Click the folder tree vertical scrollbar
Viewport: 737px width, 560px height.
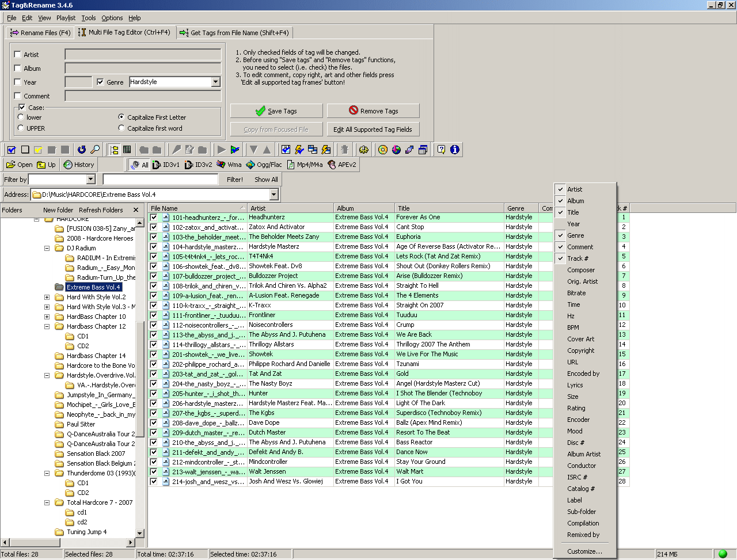click(140, 378)
